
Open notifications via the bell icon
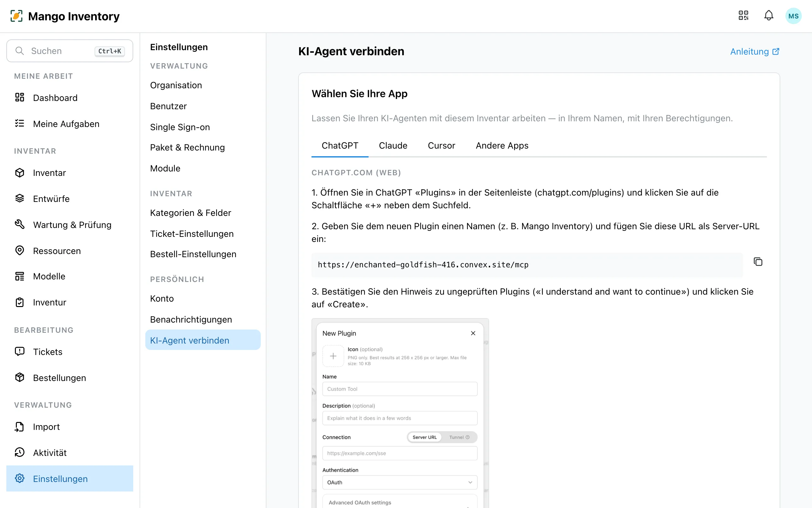point(769,16)
